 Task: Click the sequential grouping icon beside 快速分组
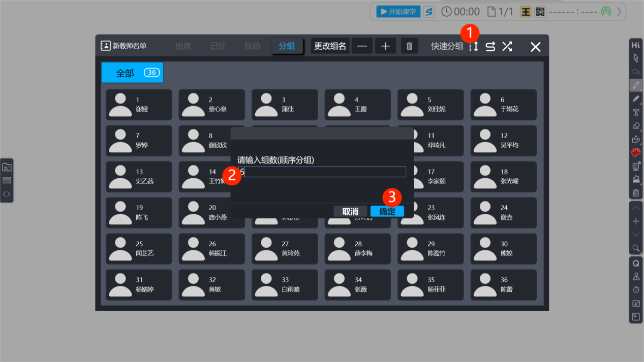click(474, 47)
